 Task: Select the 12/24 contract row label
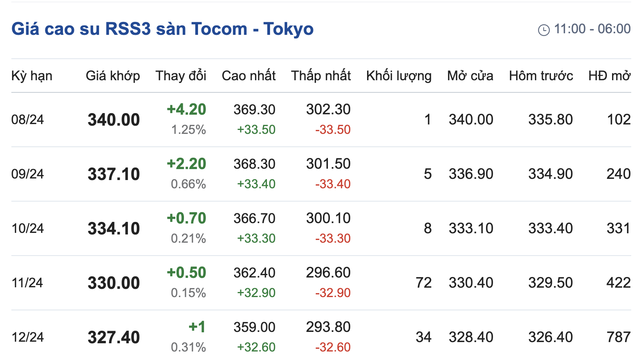[27, 337]
